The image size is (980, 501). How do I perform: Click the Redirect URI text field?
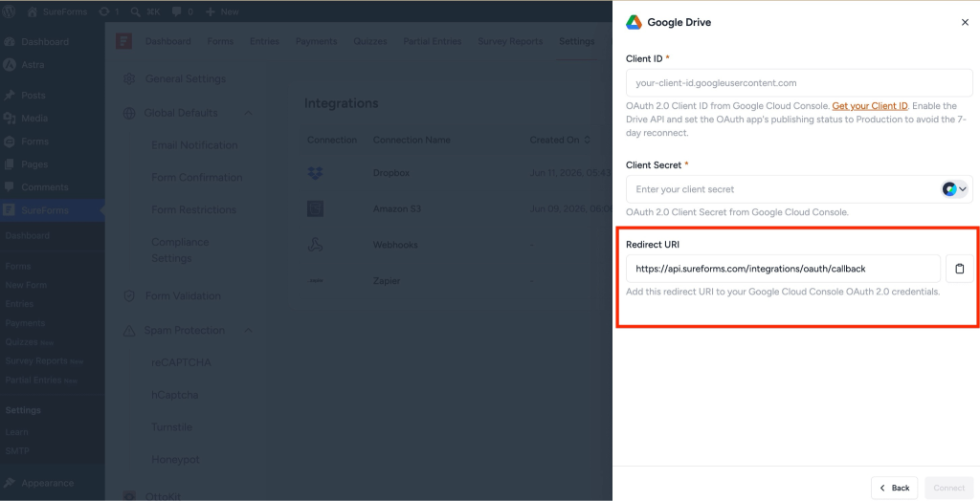(x=783, y=269)
